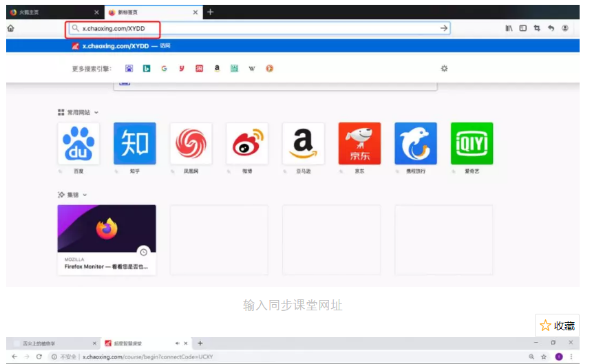Open the 知乎 top site tile
The image size is (592, 364).
coord(134,144)
